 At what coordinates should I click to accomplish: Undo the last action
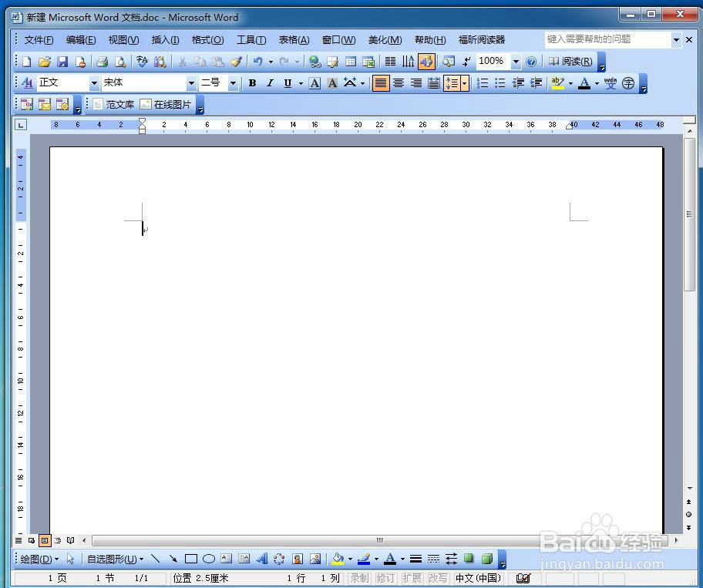click(257, 62)
